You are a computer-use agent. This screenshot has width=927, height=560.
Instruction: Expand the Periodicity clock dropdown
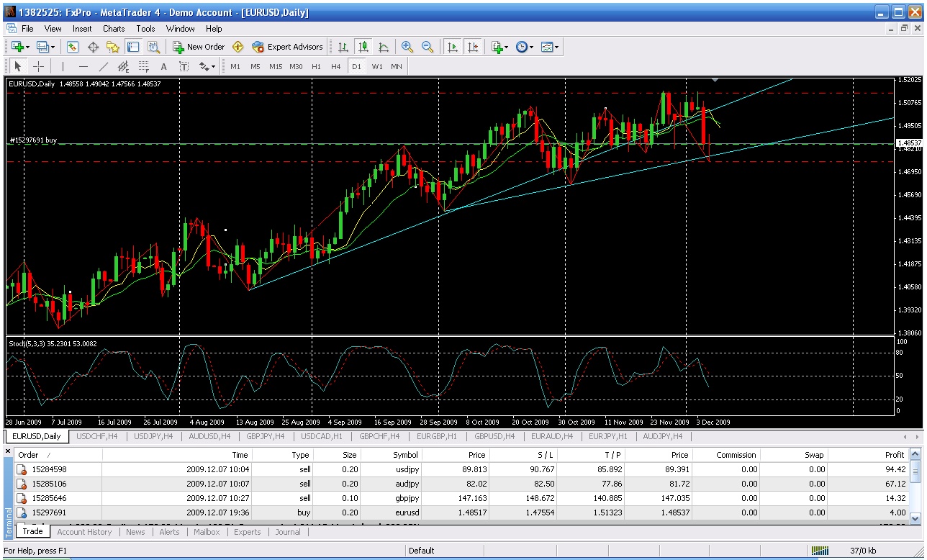point(525,47)
